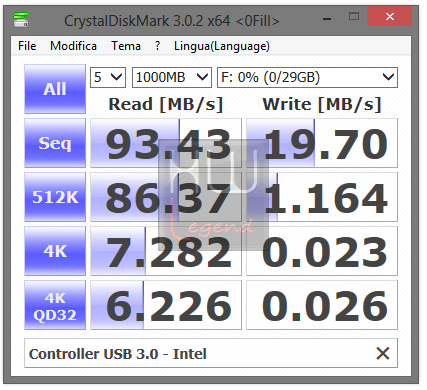The width and height of the screenshot is (427, 390).
Task: Click the 512K write result 1.164
Action: (322, 197)
